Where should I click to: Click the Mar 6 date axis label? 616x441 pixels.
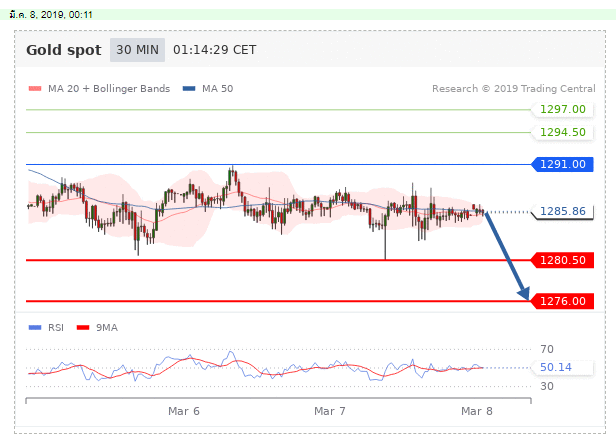coord(184,412)
